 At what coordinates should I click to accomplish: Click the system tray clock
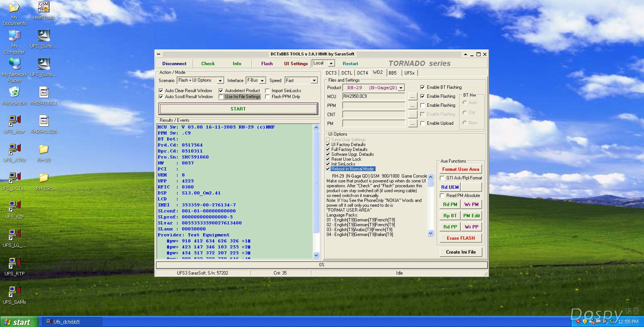[x=628, y=322]
